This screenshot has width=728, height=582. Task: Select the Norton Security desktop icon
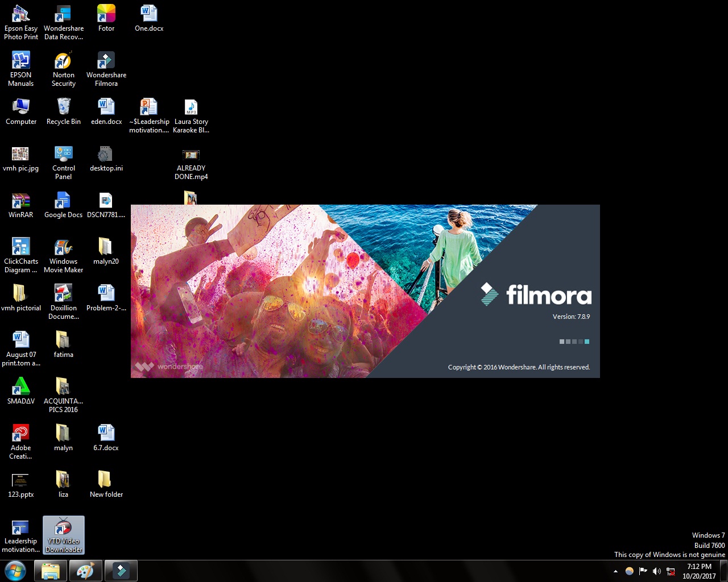64,69
